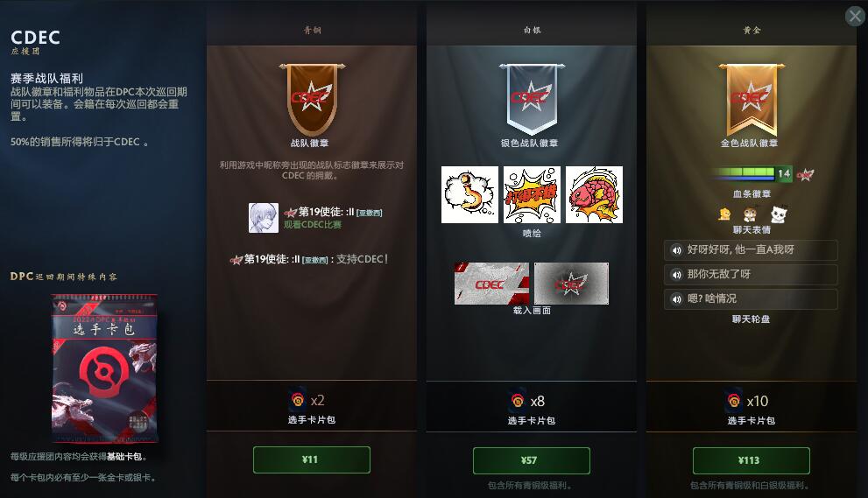Click the yellow chat emoticon
868x498 pixels.
[x=724, y=214]
